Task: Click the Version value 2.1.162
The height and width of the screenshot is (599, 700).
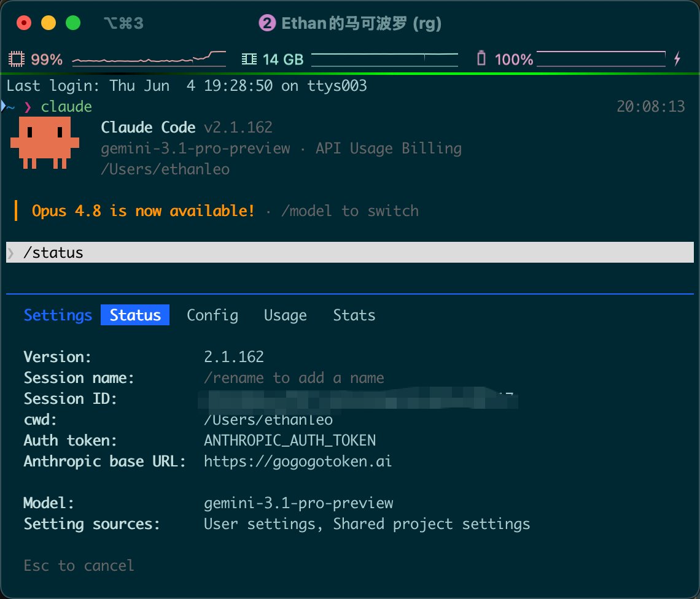Action: point(233,357)
